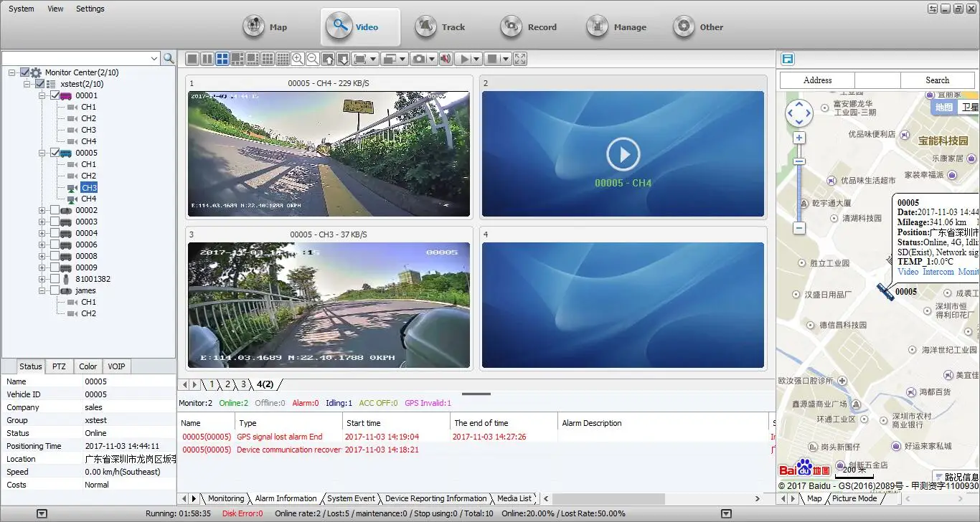980x522 pixels.
Task: Play 00005 - CH4 in video window 2
Action: [x=623, y=153]
